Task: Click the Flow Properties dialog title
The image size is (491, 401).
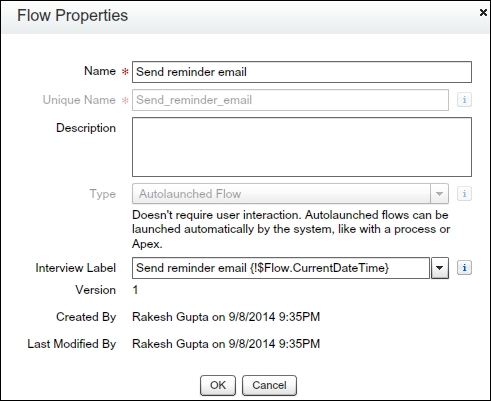Action: tap(72, 16)
